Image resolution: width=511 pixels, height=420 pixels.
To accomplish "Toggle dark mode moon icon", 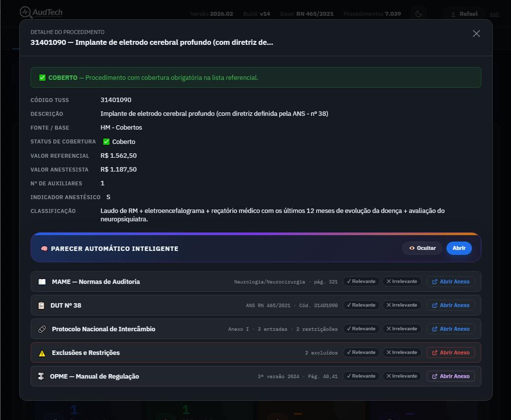I will click(419, 14).
